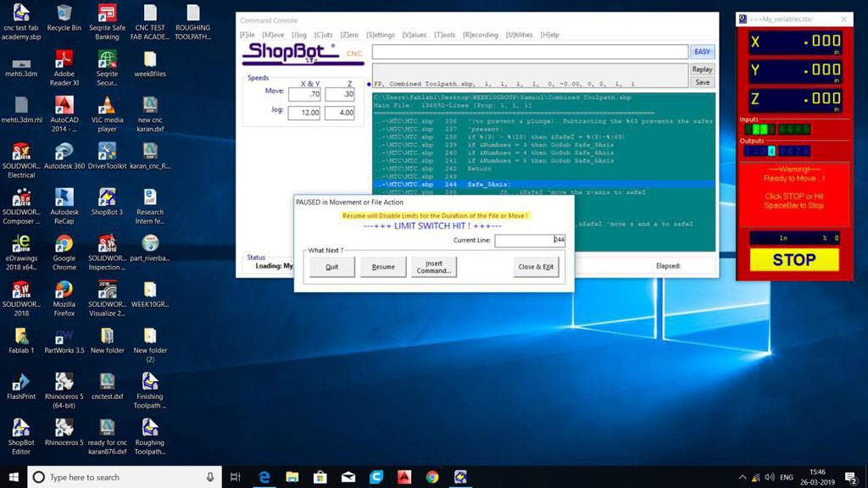The image size is (868, 488).
Task: Click the Current Line input field
Action: coord(530,240)
